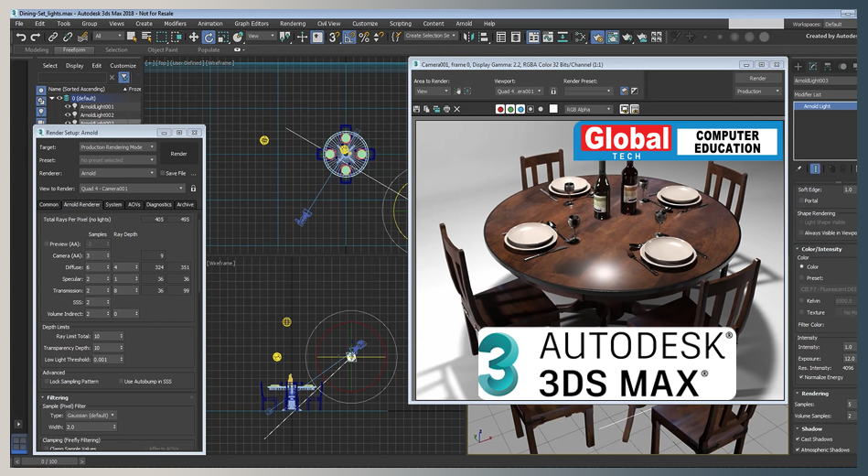Check the Save File checkbox
Viewport: 868px width, 476px height.
click(164, 173)
